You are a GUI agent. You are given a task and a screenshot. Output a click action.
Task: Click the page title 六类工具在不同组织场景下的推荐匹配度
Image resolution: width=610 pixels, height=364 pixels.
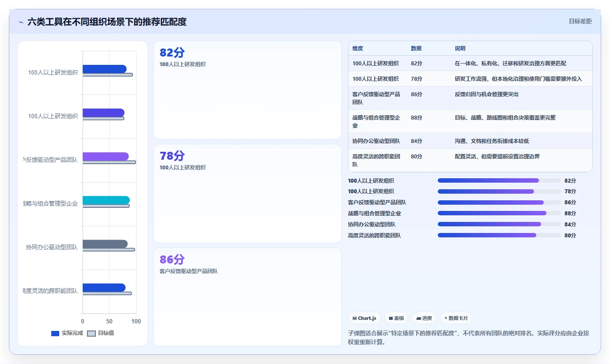107,22
